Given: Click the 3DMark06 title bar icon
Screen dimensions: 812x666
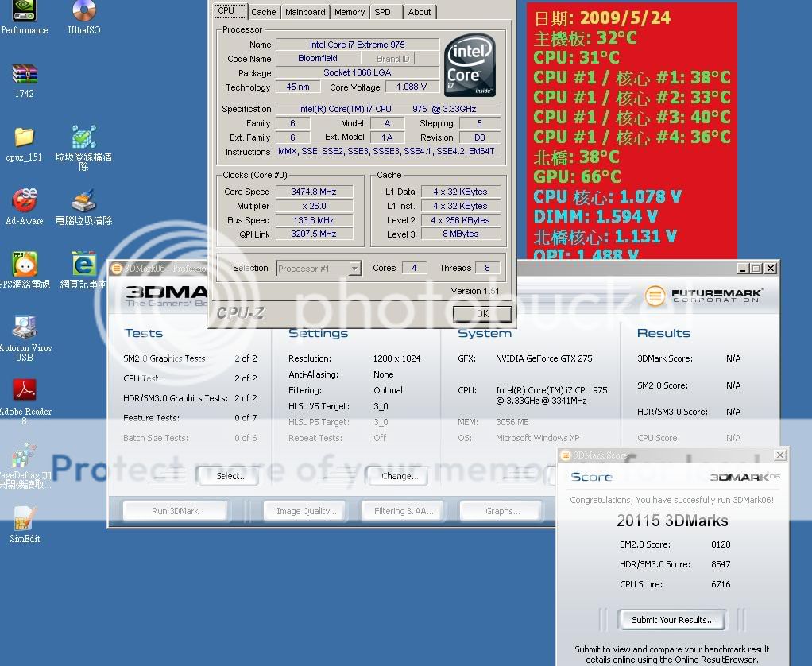Looking at the screenshot, I should [117, 269].
